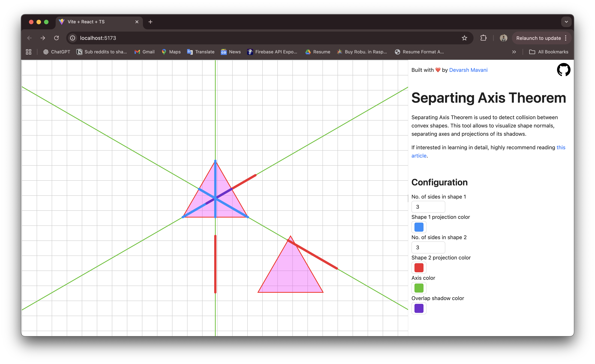The height and width of the screenshot is (364, 595).
Task: Open the GitHub repository icon
Action: pos(563,70)
